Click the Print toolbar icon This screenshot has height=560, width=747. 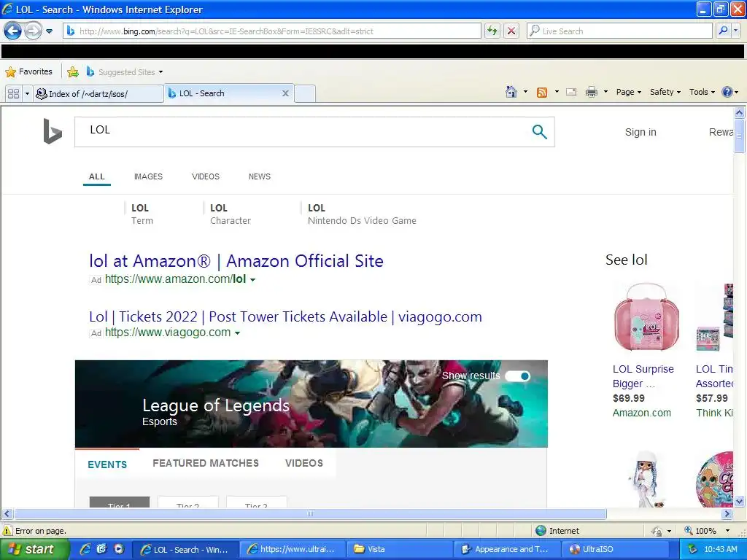[x=591, y=92]
